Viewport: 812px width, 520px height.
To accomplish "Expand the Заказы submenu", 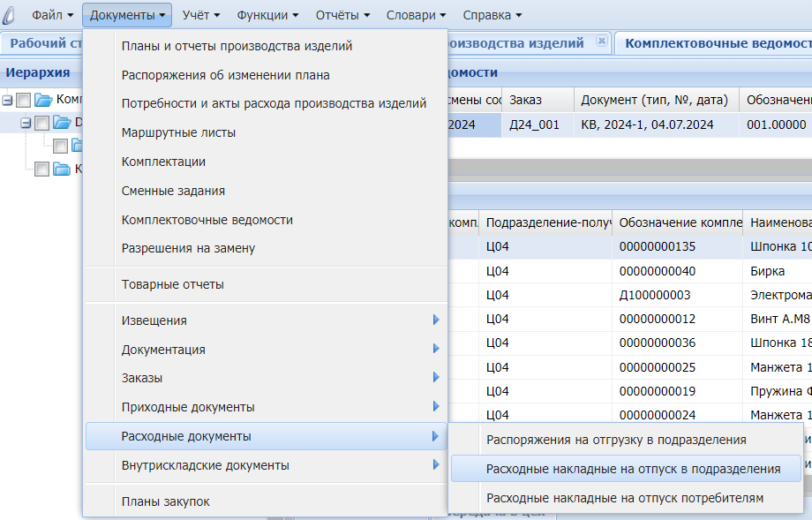I will pos(265,378).
